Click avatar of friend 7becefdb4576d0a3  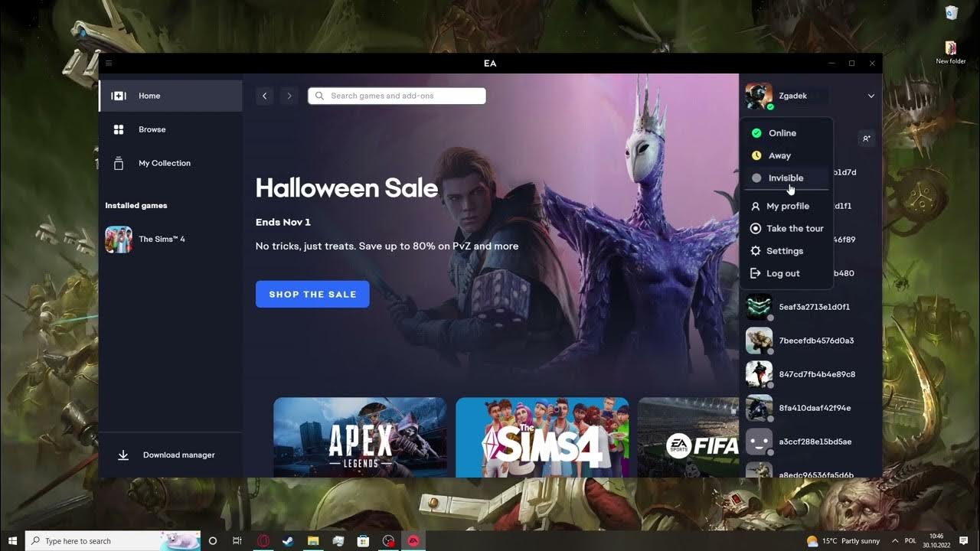point(759,341)
